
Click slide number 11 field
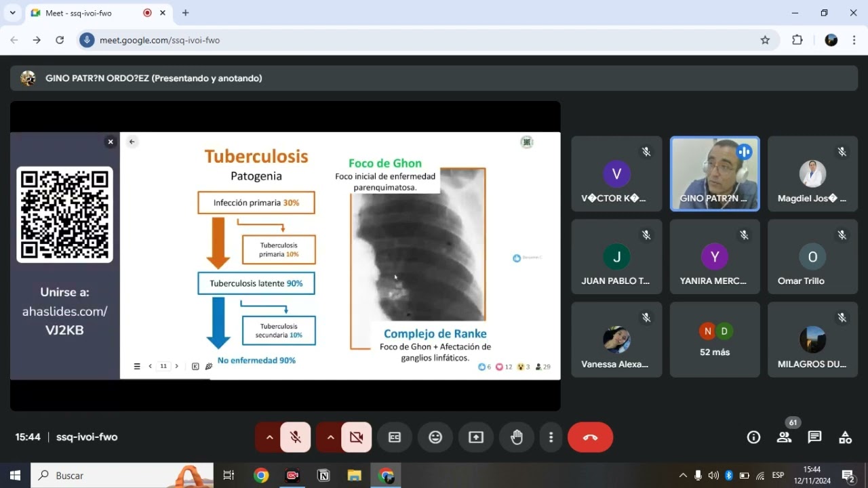163,366
